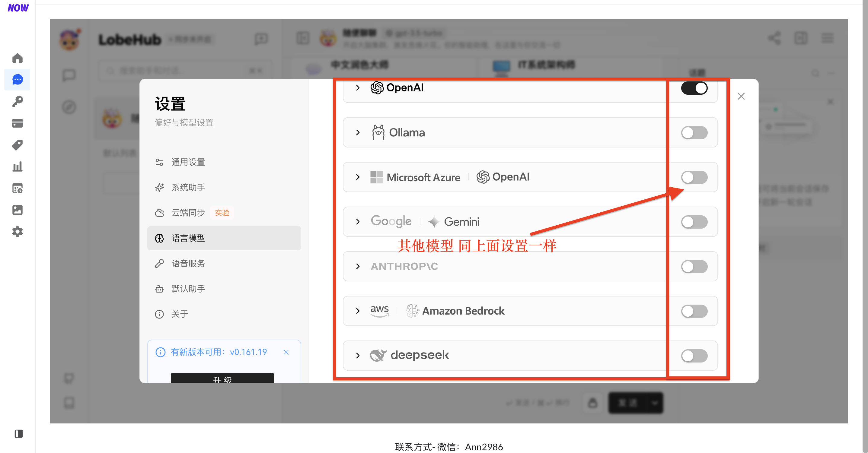Viewport: 868px width, 453px height.
Task: Open 关于 settings tab
Action: click(x=224, y=314)
